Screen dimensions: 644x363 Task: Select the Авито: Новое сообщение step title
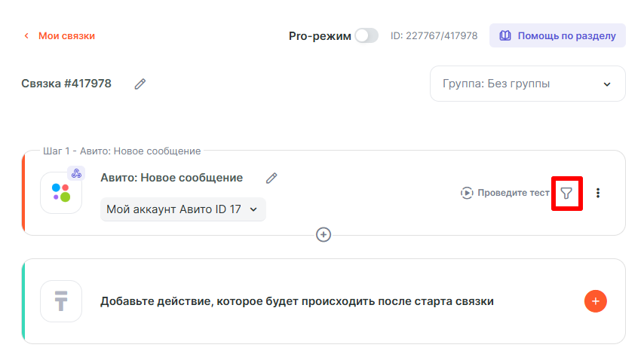pyautogui.click(x=171, y=178)
